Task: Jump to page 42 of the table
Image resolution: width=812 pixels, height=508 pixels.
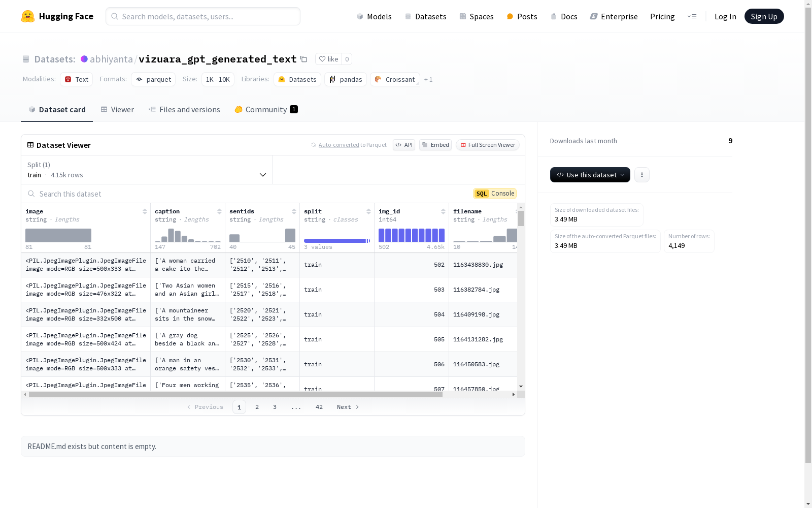Action: (x=319, y=407)
